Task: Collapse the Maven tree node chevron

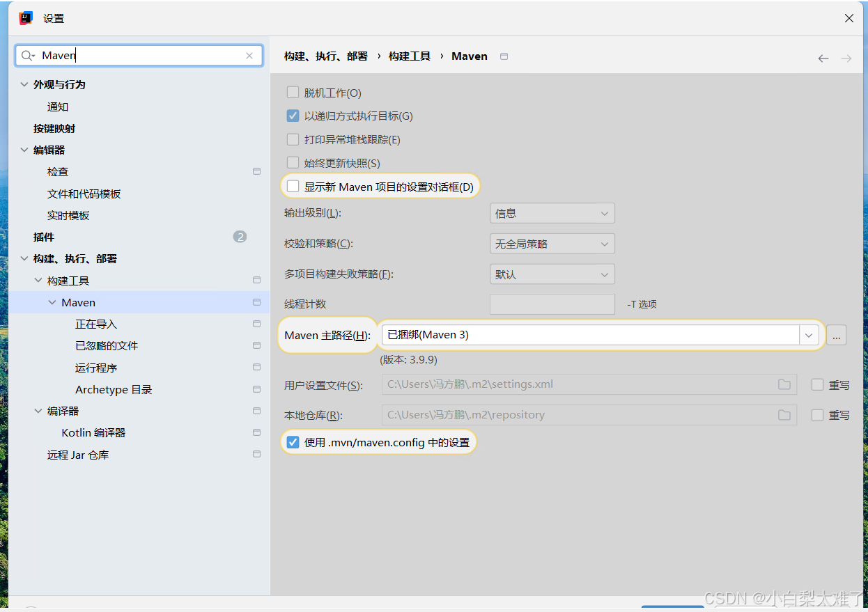Action: [x=52, y=302]
